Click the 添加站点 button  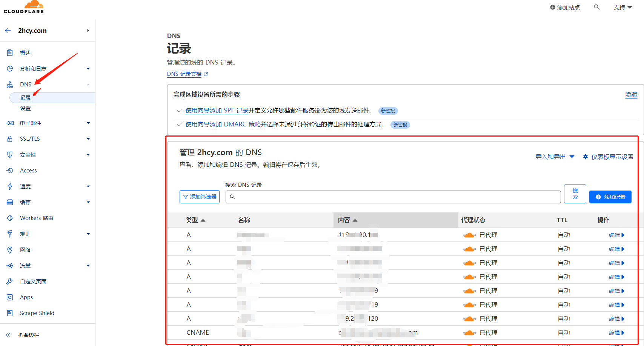point(565,7)
